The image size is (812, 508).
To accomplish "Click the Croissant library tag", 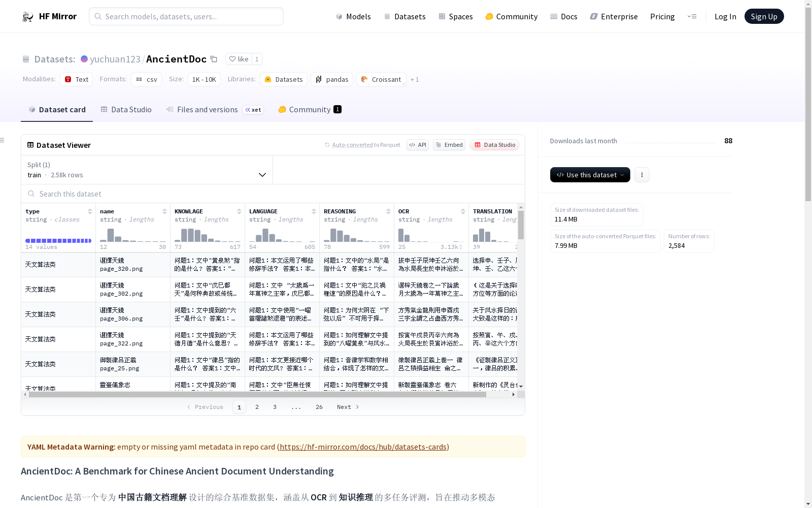I will point(381,79).
